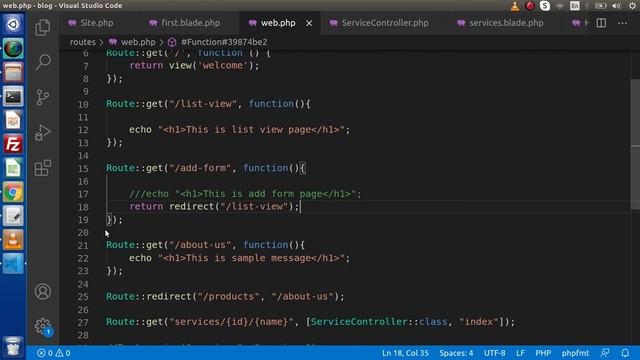The height and width of the screenshot is (360, 640).
Task: Open the text editor in the dock
Action: (x=13, y=216)
